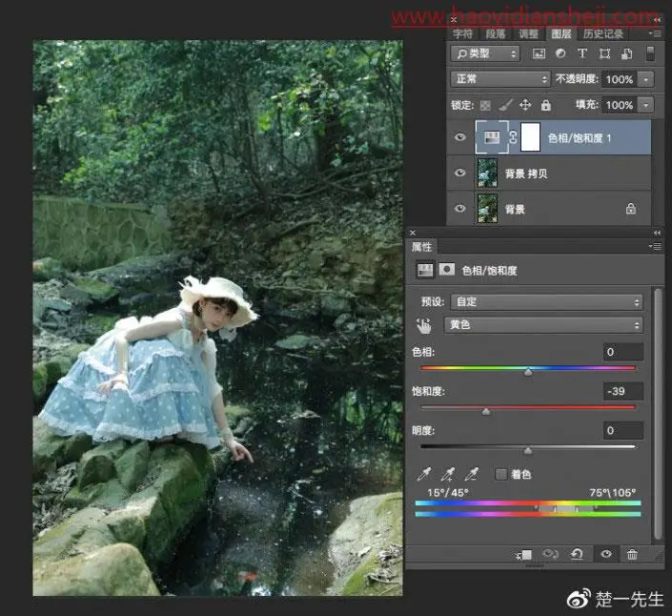Enable the 着色 colorize checkbox

pos(501,474)
